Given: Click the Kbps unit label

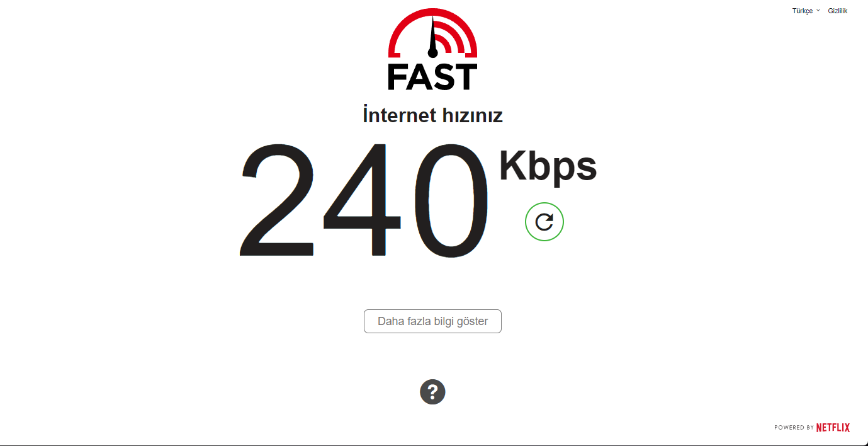Looking at the screenshot, I should 548,168.
